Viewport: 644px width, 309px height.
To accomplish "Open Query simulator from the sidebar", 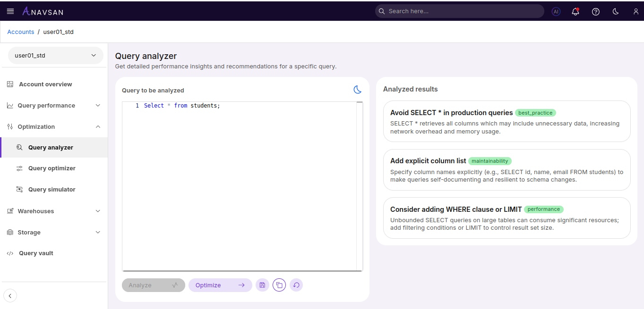I will (x=52, y=189).
